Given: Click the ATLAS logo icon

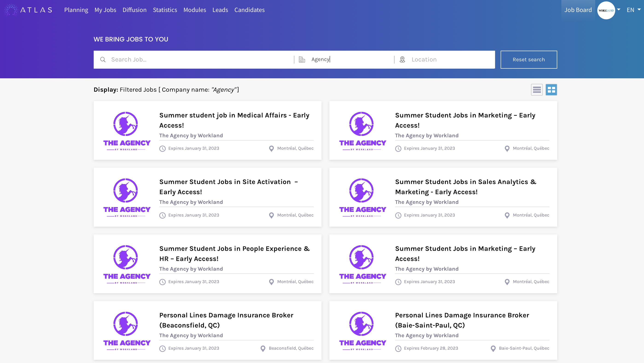Looking at the screenshot, I should tap(11, 10).
